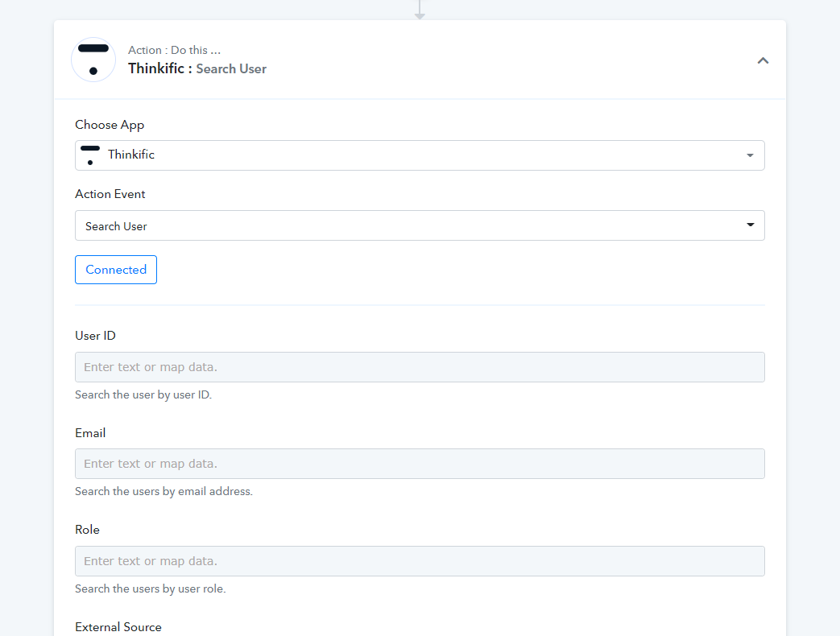Open the Choose App dropdown showing Thinkific
840x636 pixels.
[x=420, y=155]
